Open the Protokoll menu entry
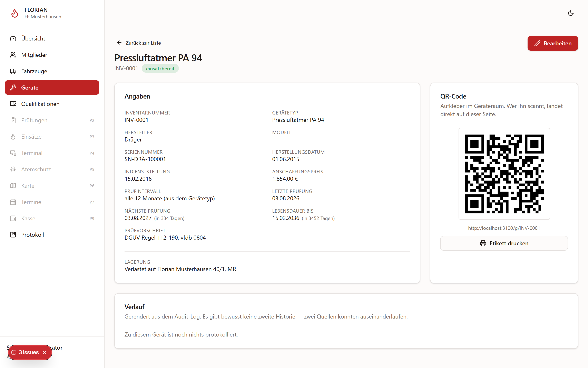 click(x=52, y=235)
